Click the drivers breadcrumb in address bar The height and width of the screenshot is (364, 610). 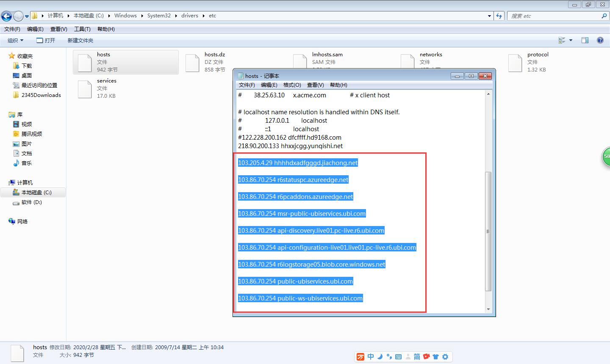pos(189,16)
